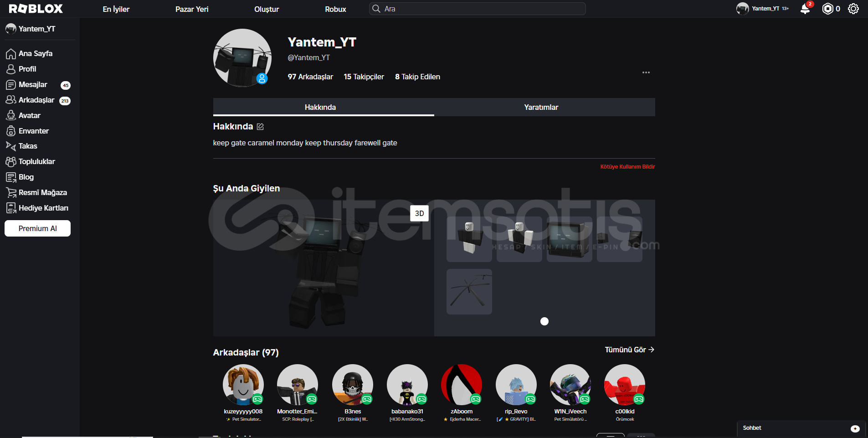The height and width of the screenshot is (438, 868).
Task: Edit the Hakkında description pencil icon
Action: tap(260, 127)
